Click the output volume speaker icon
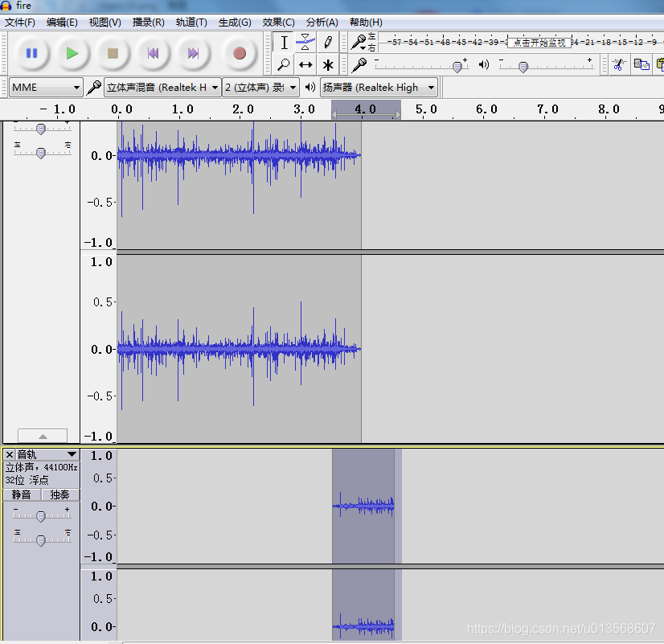The image size is (664, 644). [x=483, y=64]
